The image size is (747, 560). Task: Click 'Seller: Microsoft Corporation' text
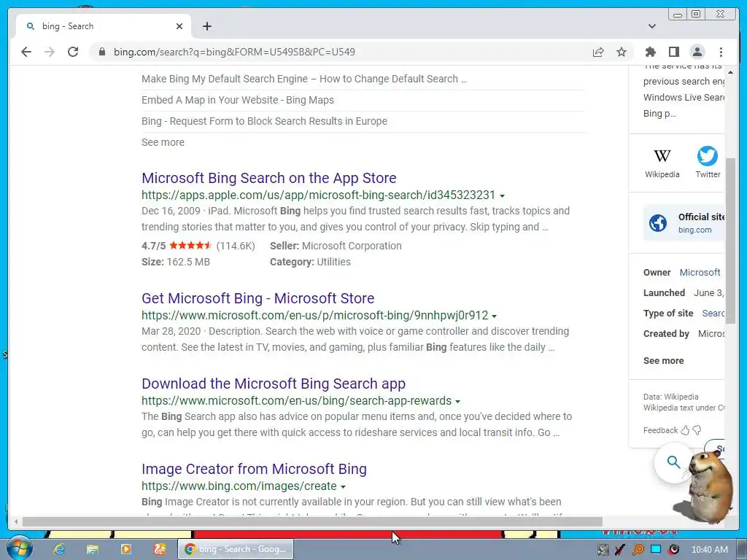point(336,246)
